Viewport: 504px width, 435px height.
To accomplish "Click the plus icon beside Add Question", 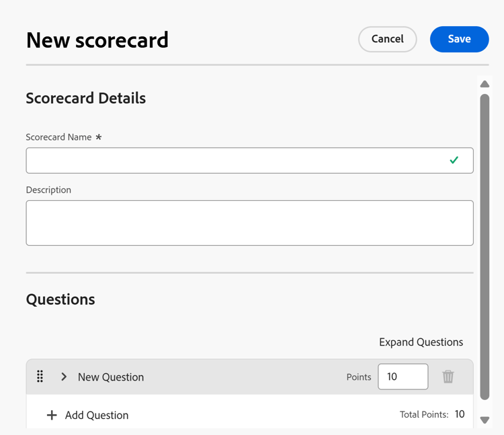I will [52, 415].
